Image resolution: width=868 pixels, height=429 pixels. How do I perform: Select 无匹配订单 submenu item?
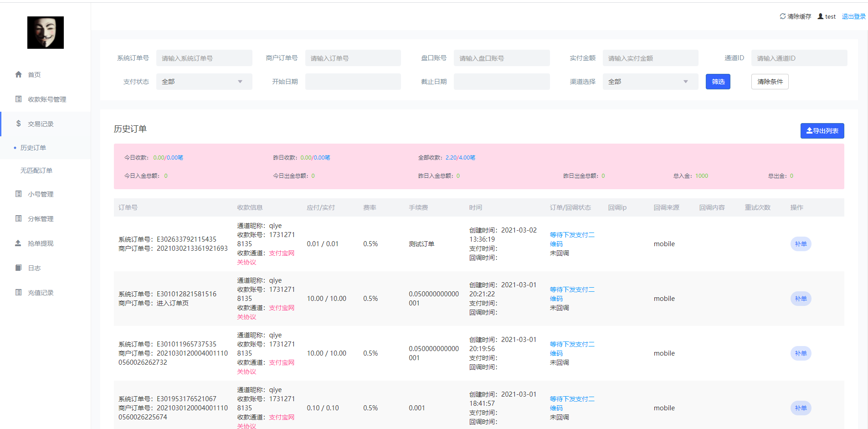(x=36, y=171)
